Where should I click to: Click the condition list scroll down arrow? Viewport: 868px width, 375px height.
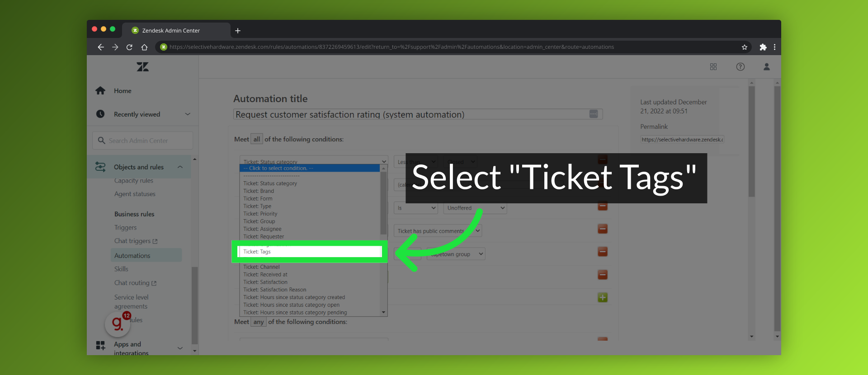coord(384,313)
